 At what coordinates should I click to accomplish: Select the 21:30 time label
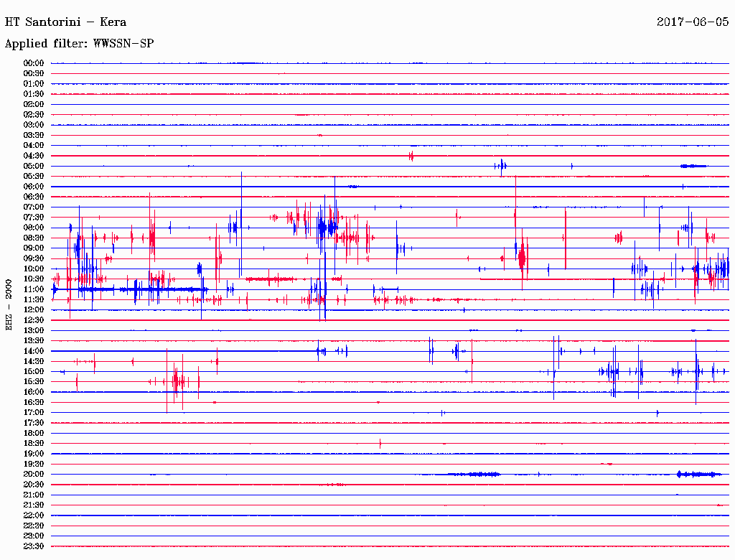coord(34,505)
